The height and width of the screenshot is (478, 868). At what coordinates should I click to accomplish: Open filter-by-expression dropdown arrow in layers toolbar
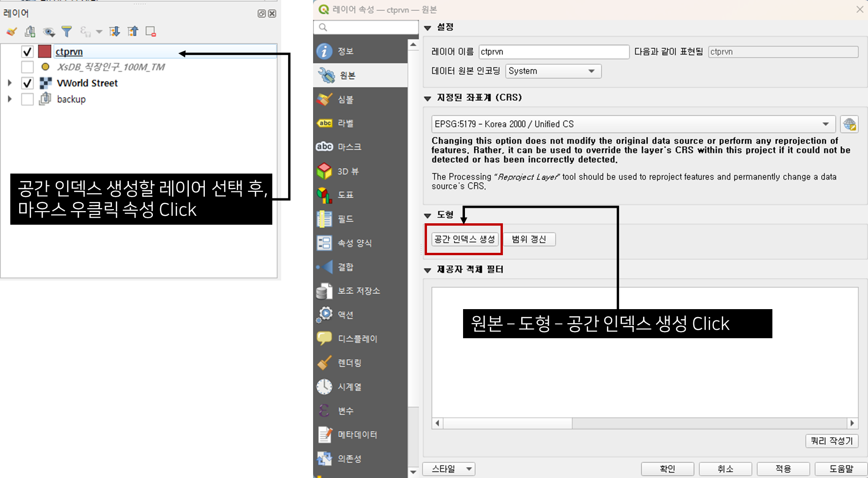[x=99, y=32]
